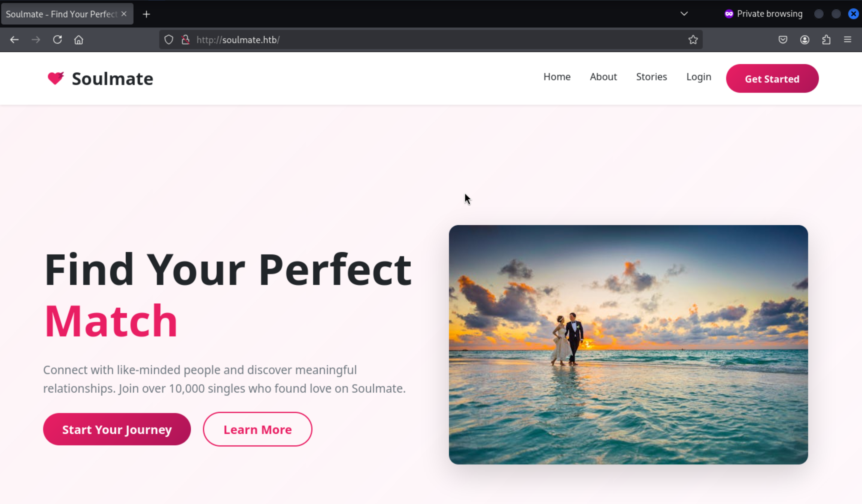Click the Get Started button

click(772, 79)
